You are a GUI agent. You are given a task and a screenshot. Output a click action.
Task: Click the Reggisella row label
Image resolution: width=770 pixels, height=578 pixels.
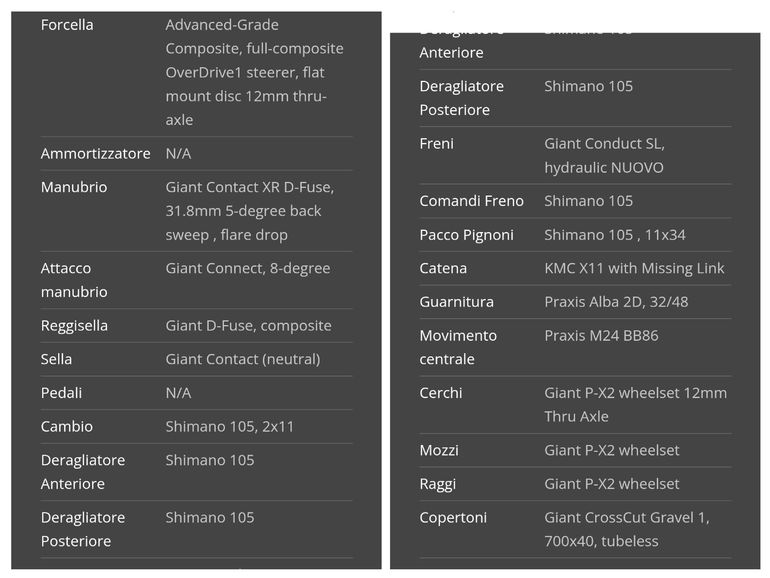click(x=74, y=326)
